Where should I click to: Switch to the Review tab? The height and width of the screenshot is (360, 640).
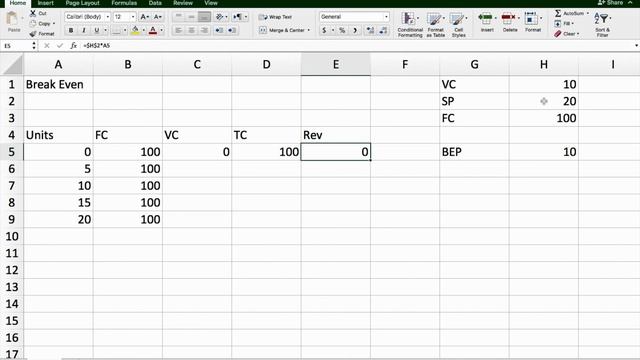point(183,3)
